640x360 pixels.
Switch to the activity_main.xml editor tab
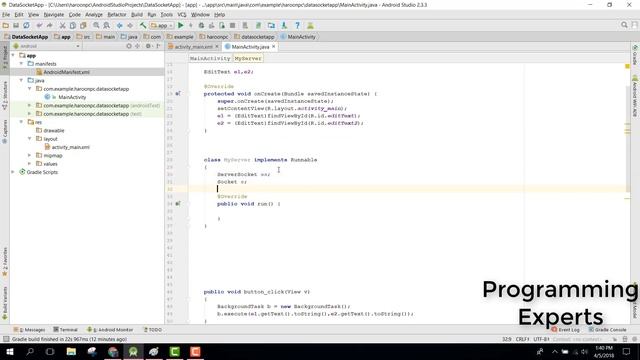[x=193, y=47]
